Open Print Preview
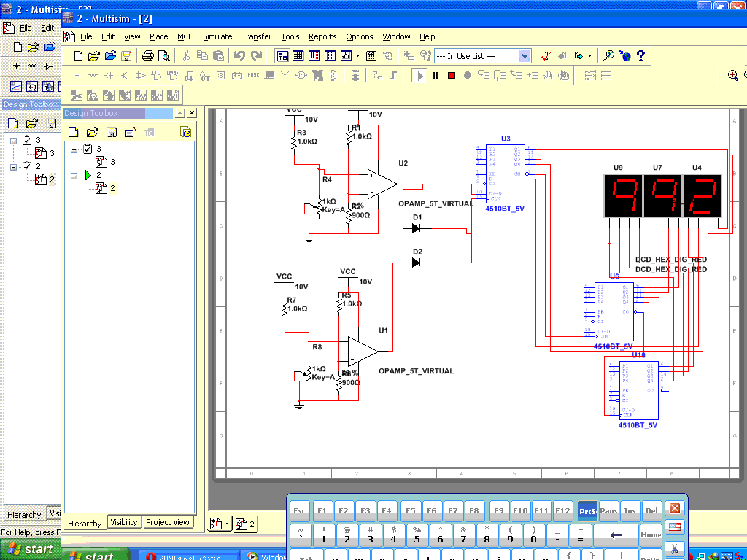 tap(163, 56)
